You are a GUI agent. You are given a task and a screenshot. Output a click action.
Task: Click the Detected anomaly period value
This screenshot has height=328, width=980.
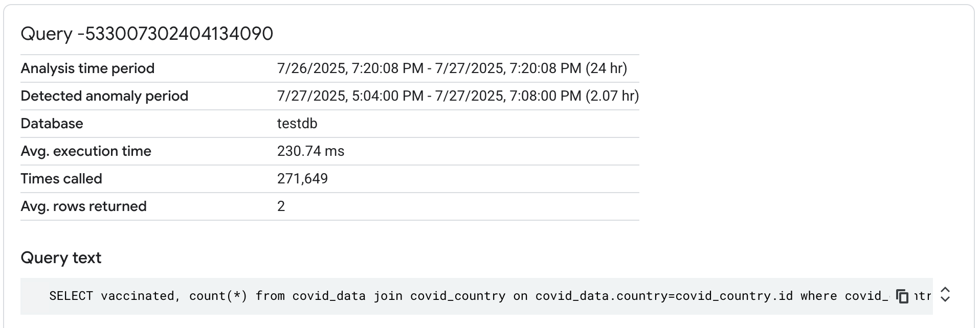[x=458, y=96]
